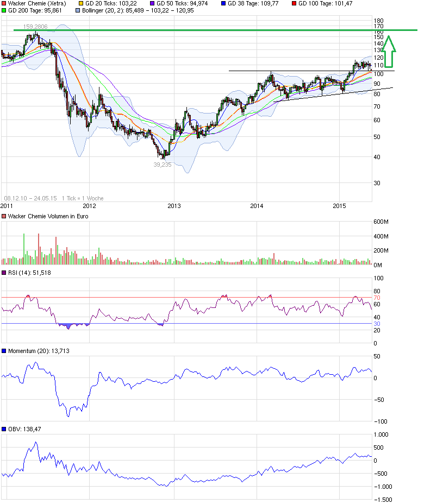This screenshot has width=437, height=504.
Task: Click the blue OBV indicator legend square
Action: (4, 429)
